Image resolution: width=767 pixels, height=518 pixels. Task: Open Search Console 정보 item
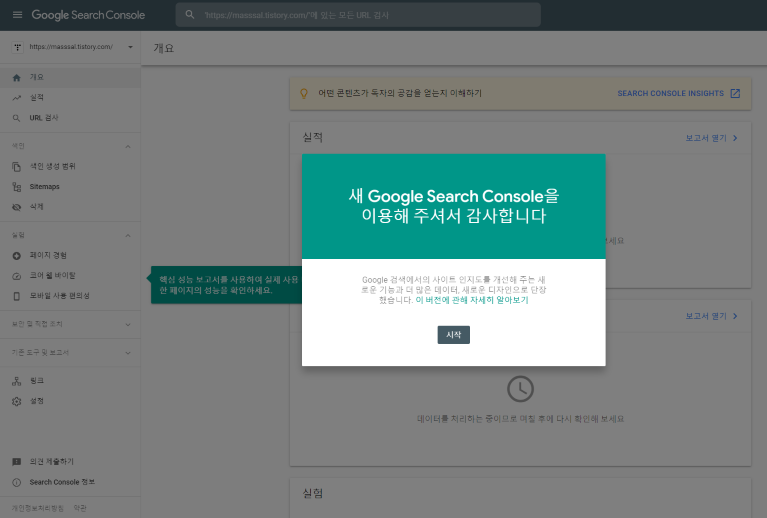coord(70,482)
